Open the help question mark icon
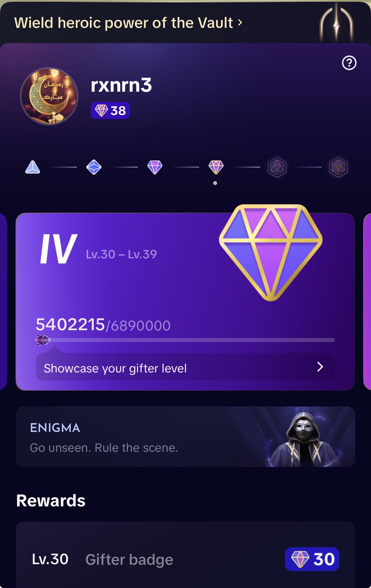The image size is (371, 588). tap(349, 63)
